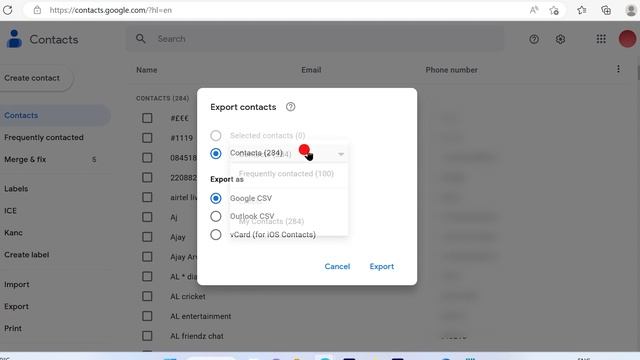This screenshot has width=640, height=360.
Task: Open the browser Collections icon
Action: click(x=606, y=10)
